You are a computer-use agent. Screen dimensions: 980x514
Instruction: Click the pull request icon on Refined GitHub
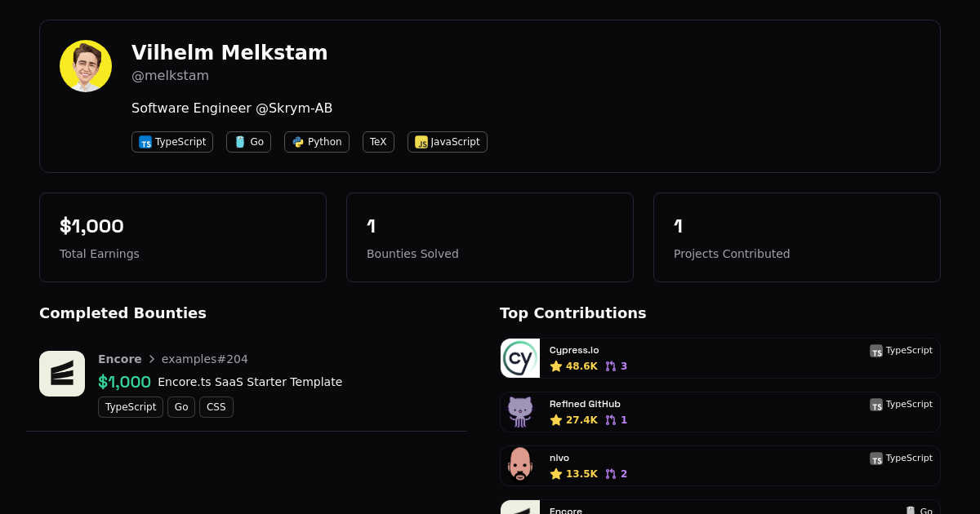611,420
